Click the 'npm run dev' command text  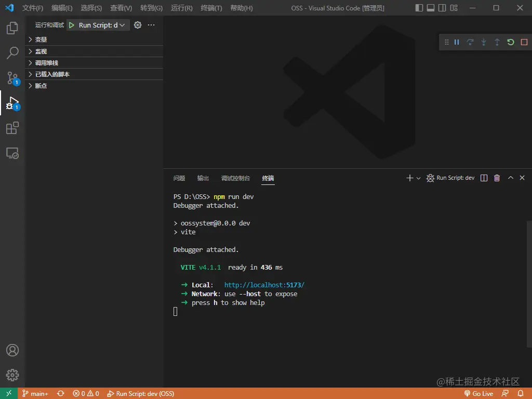pyautogui.click(x=234, y=197)
